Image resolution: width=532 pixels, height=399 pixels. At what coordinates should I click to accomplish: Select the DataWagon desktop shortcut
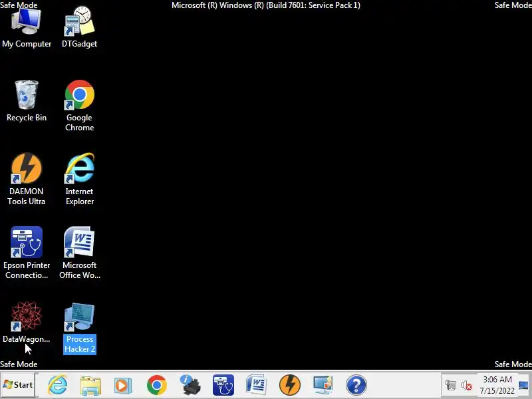coord(27,323)
